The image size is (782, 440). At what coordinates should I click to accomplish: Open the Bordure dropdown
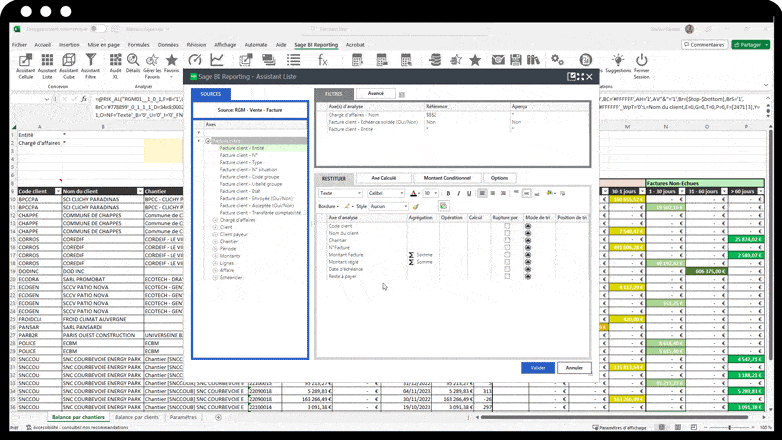pyautogui.click(x=329, y=206)
